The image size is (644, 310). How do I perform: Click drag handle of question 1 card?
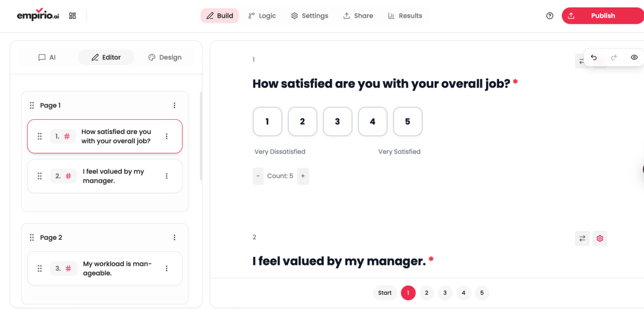click(x=40, y=136)
